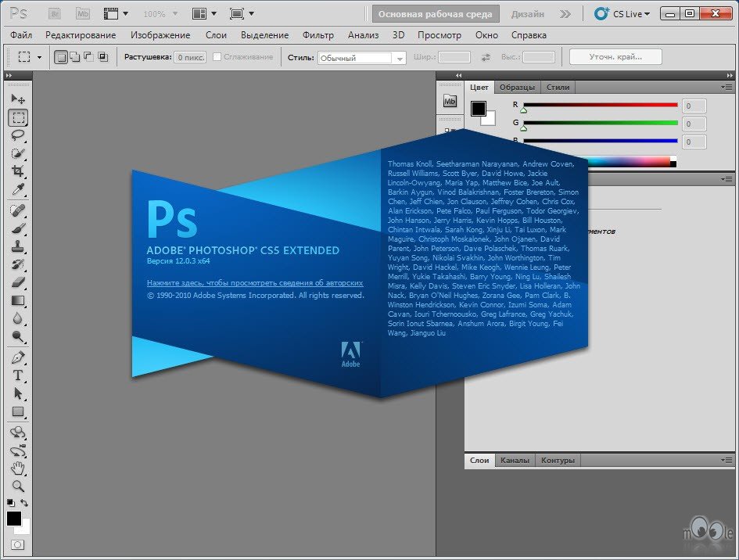Switch to the Образцы tab
739x560 pixels.
point(517,87)
